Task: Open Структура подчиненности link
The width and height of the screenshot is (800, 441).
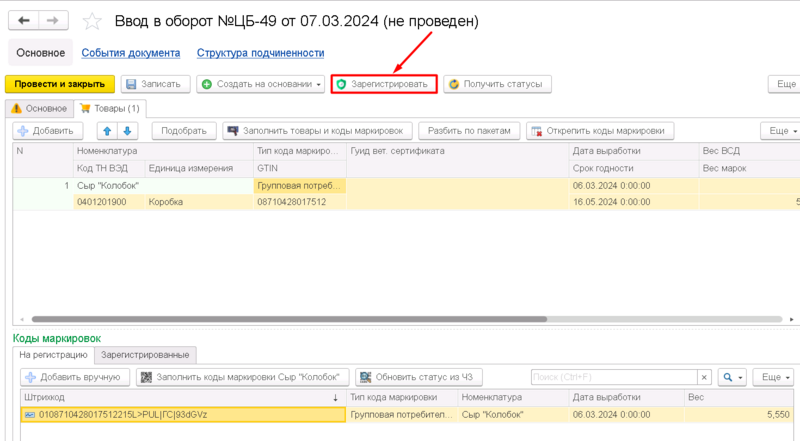Action: point(260,53)
